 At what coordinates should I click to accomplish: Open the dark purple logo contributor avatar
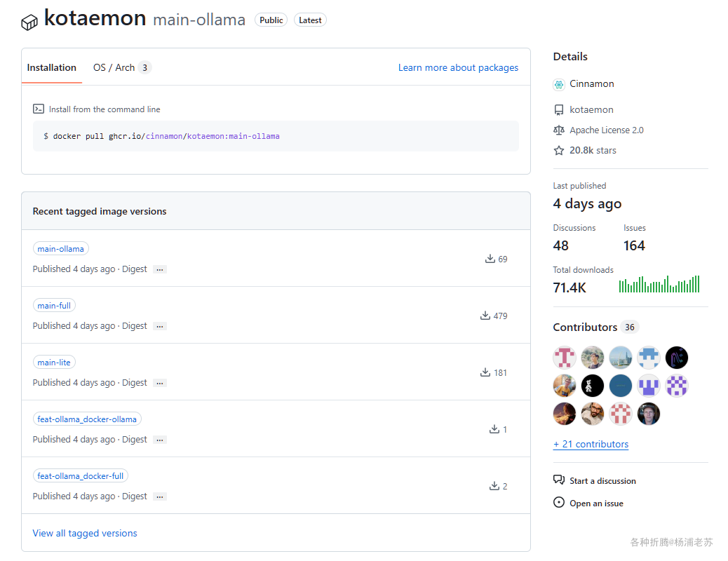(x=677, y=358)
